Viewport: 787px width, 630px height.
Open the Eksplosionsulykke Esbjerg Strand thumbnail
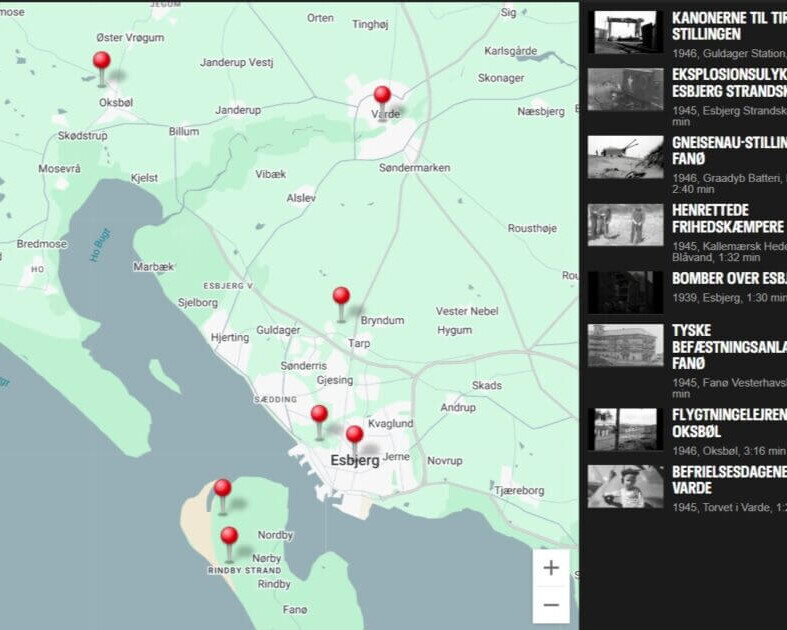625,89
